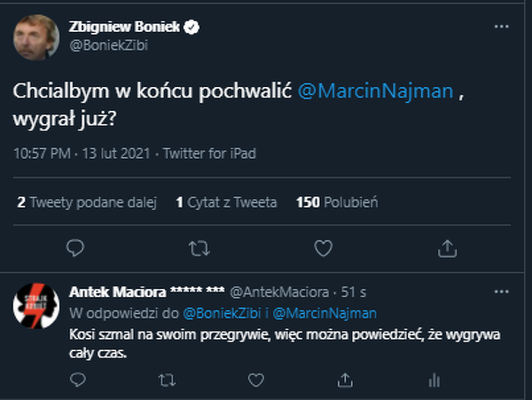532x400 pixels.
Task: Share Antek Maciora's reply
Action: [345, 380]
